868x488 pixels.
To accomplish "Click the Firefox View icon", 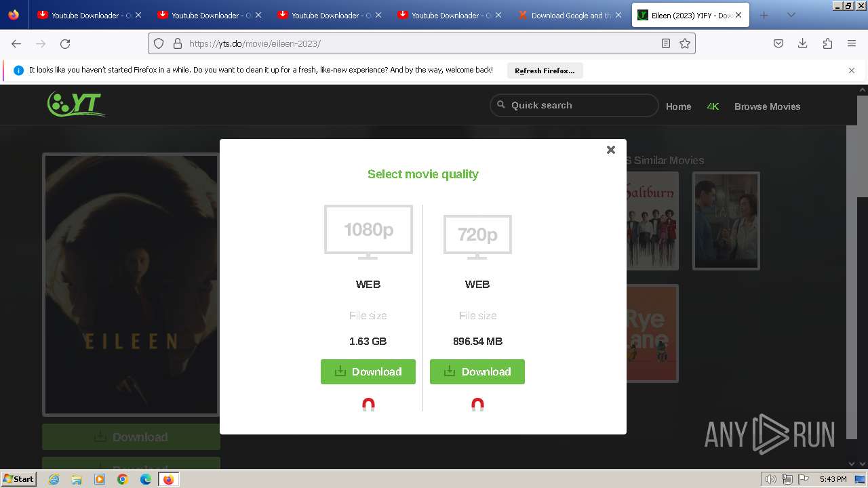I will click(x=14, y=15).
